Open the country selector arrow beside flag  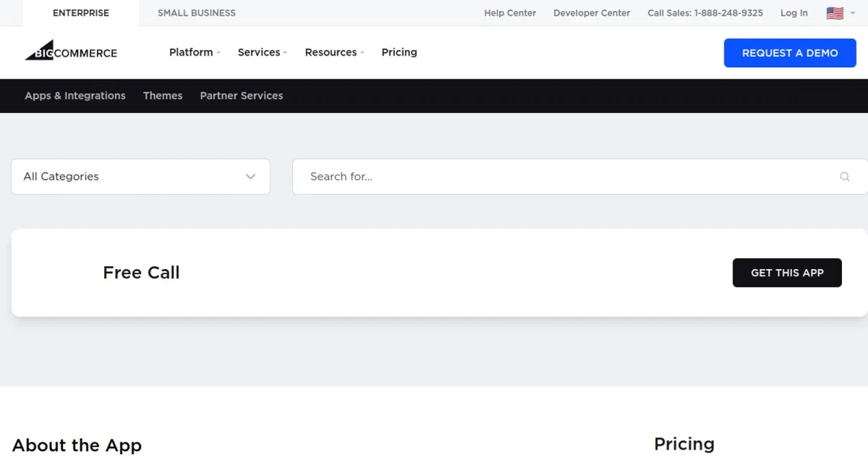click(852, 13)
